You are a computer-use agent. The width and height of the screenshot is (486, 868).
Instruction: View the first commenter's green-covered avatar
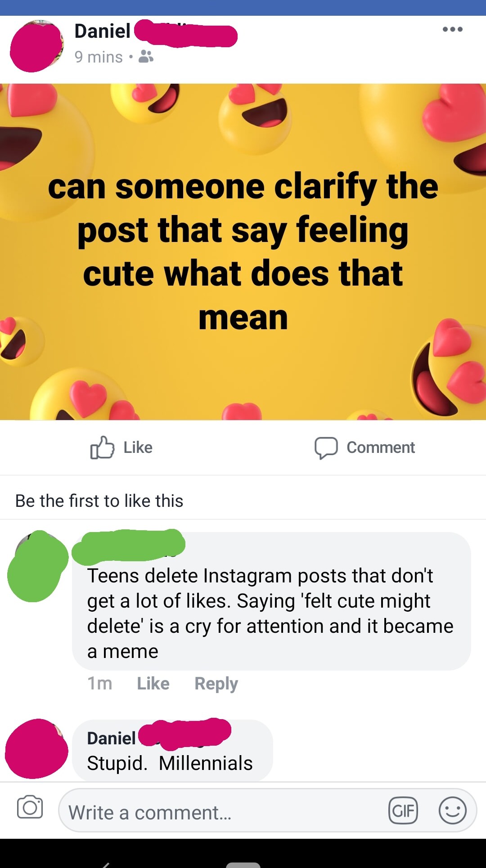click(37, 567)
